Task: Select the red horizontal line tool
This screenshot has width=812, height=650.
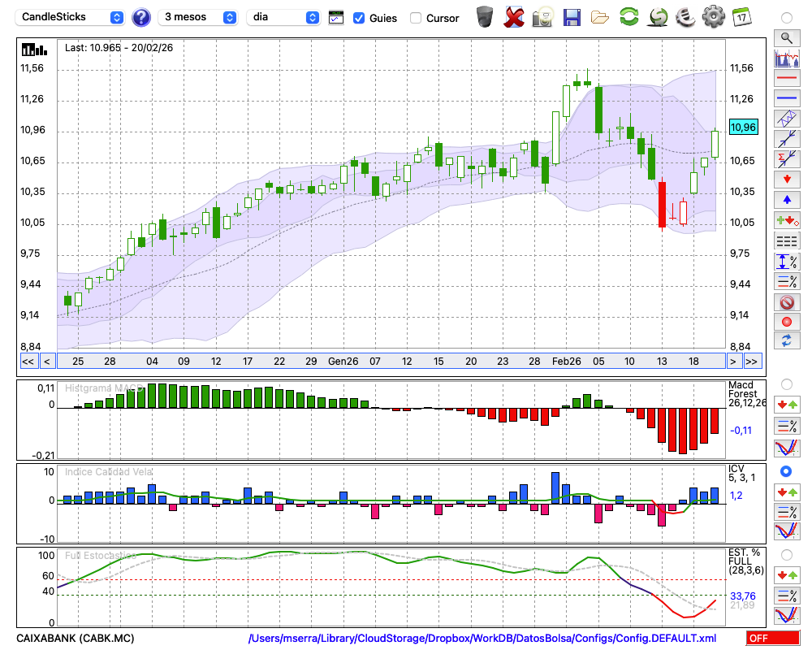Action: [x=787, y=78]
